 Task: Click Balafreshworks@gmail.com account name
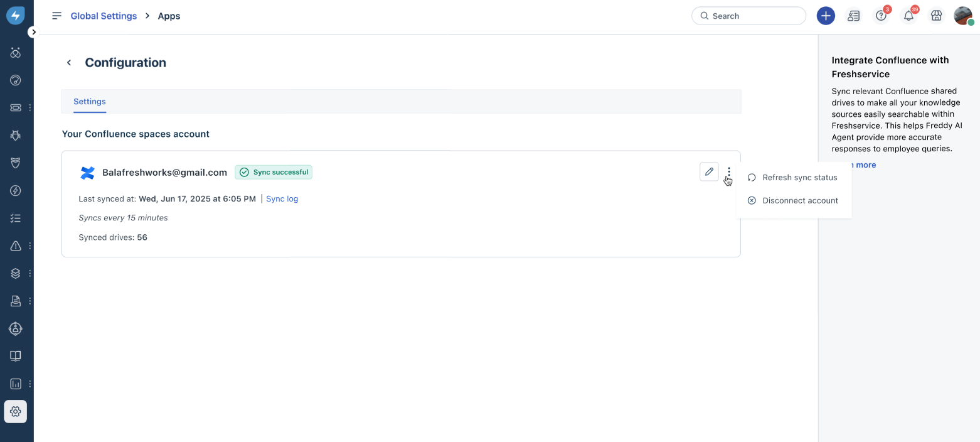[164, 172]
